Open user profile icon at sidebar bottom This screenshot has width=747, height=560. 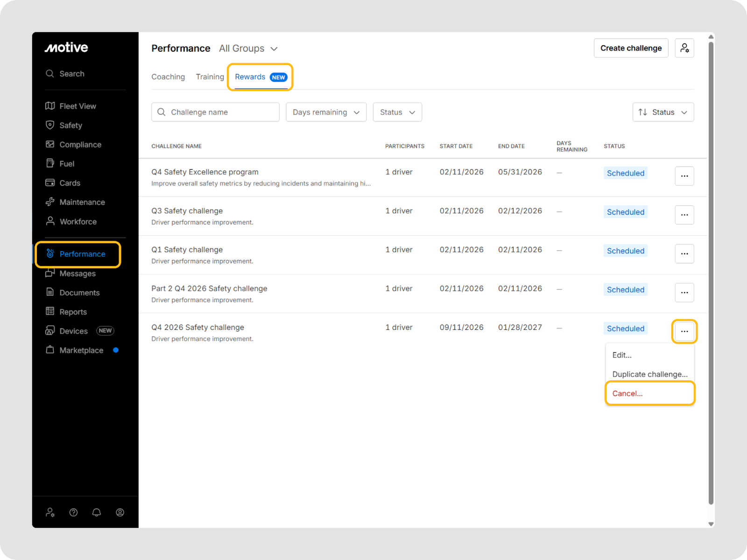(120, 512)
